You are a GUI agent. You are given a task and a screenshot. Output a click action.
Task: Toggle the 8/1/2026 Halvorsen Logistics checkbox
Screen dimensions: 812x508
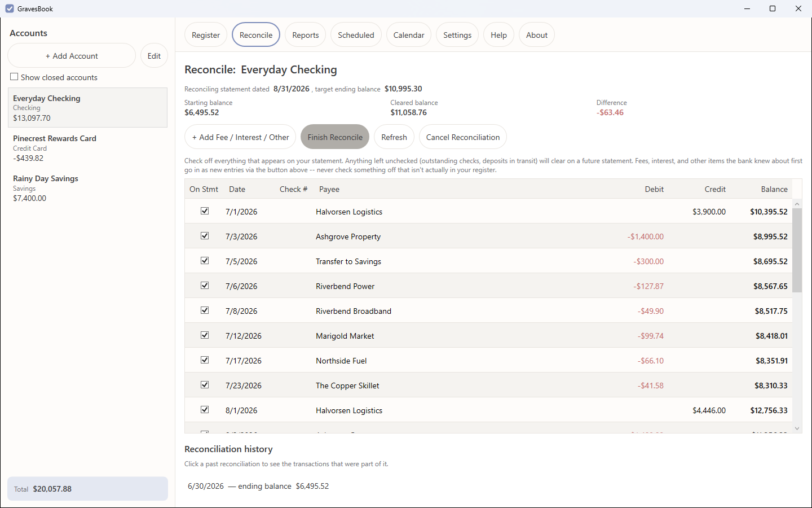click(x=205, y=410)
